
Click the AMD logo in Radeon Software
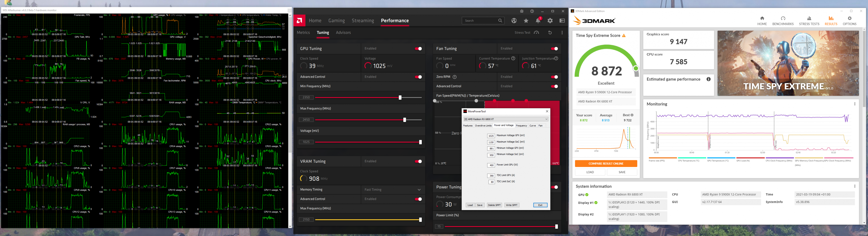coord(300,21)
